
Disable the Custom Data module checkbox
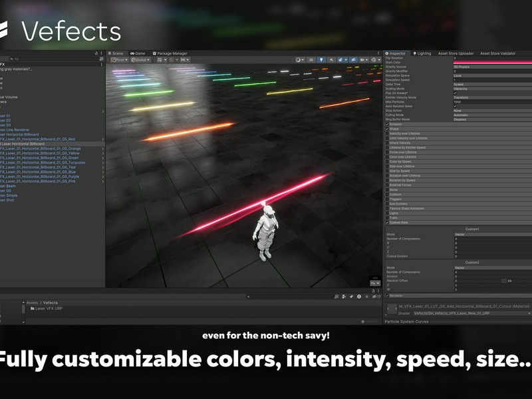[x=387, y=223]
